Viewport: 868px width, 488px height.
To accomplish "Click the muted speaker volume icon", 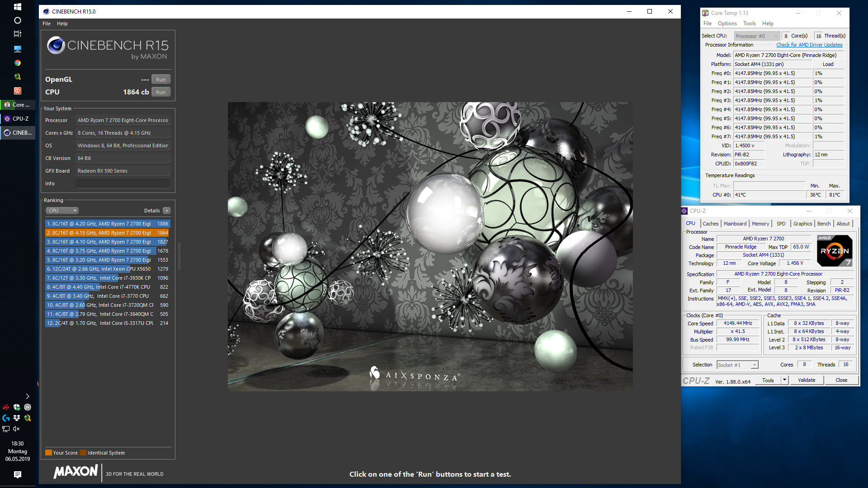I will 17,429.
